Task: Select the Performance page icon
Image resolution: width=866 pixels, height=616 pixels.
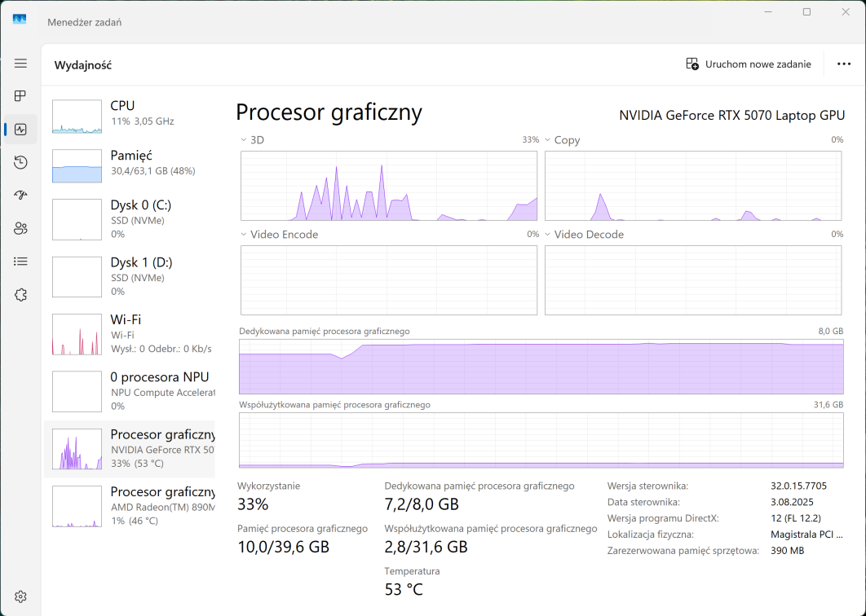Action: (x=20, y=130)
